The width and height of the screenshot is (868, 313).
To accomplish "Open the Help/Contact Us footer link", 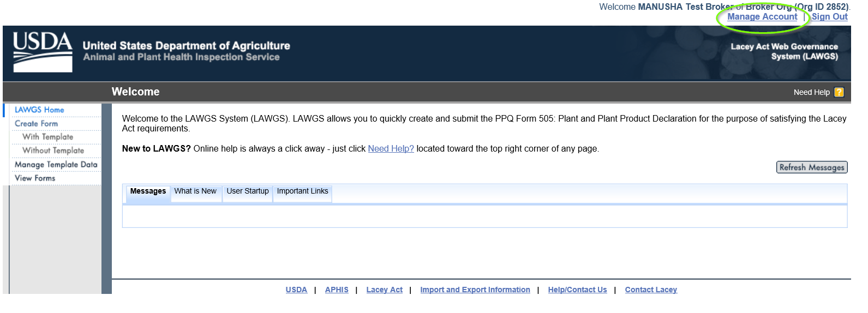I will click(577, 290).
